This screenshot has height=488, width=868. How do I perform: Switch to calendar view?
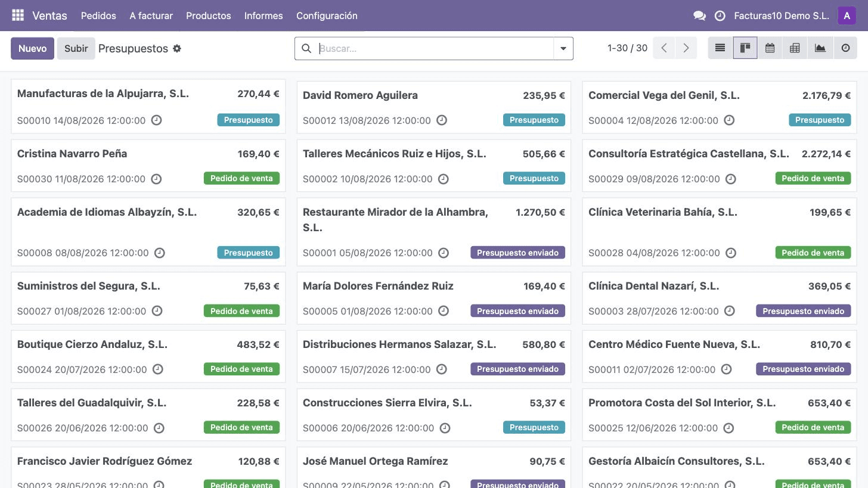770,48
